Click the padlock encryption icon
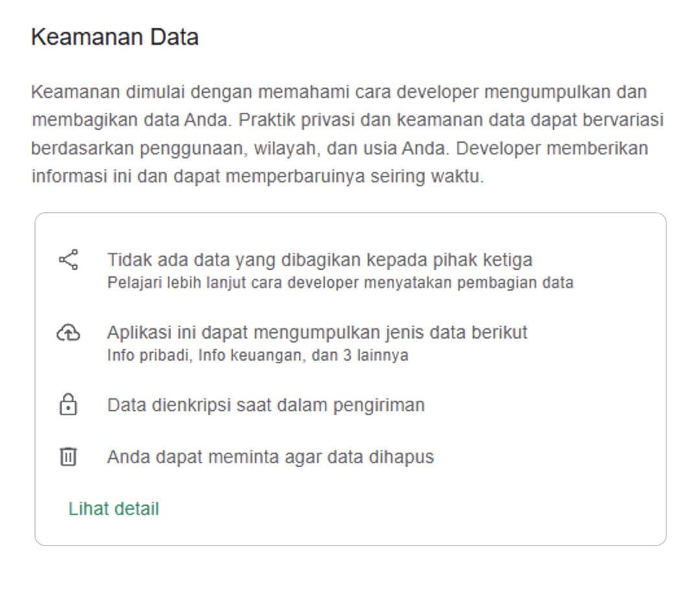 68,405
